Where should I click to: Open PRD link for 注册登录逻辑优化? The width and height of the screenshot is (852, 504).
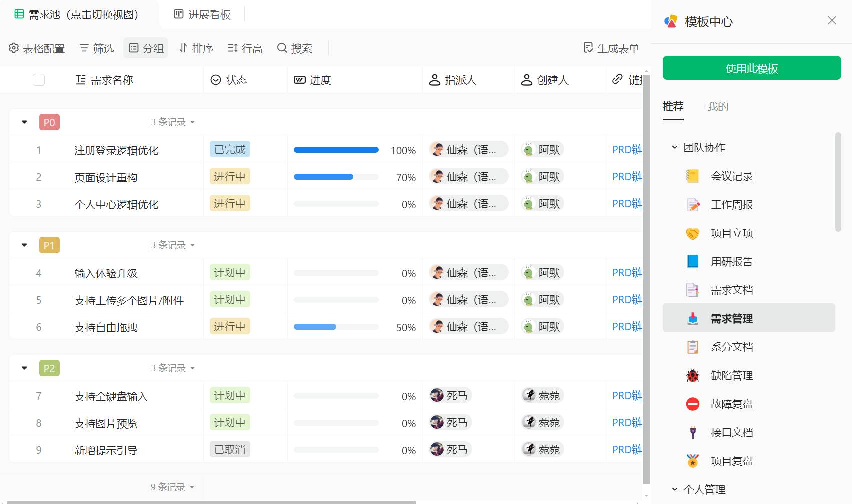[x=627, y=150]
